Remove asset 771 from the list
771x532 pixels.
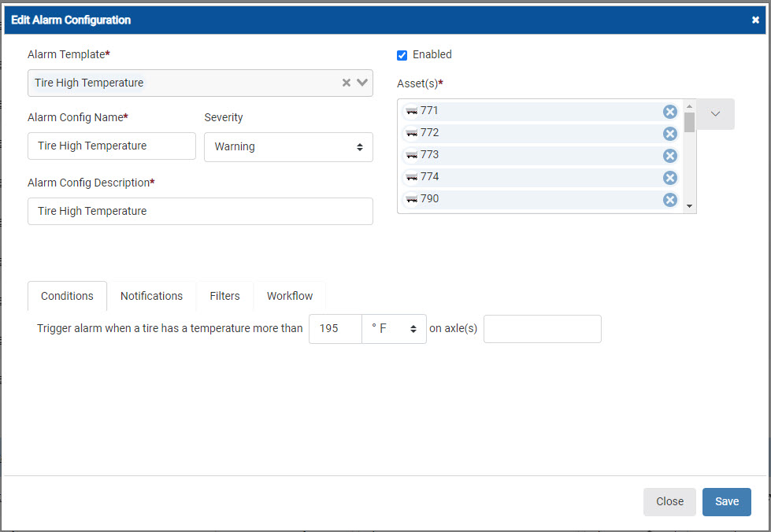[x=670, y=112]
